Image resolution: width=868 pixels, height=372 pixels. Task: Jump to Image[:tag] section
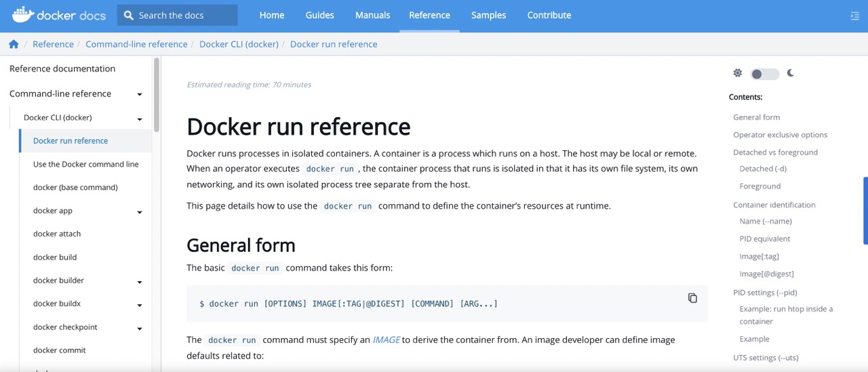[759, 256]
